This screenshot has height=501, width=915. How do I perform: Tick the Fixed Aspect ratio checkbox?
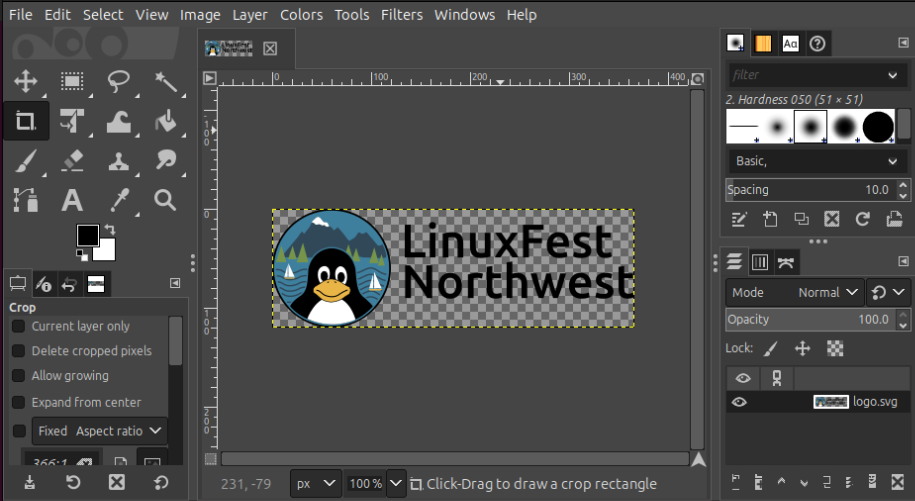[x=19, y=431]
